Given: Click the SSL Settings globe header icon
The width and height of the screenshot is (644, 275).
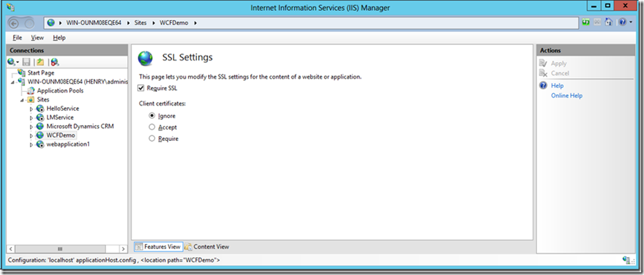Looking at the screenshot, I should pos(145,59).
